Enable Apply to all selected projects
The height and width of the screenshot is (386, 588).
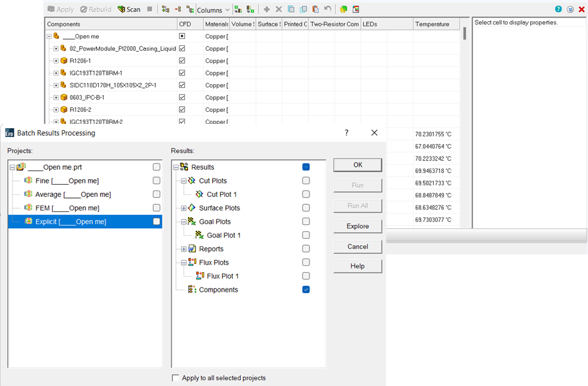pyautogui.click(x=175, y=378)
